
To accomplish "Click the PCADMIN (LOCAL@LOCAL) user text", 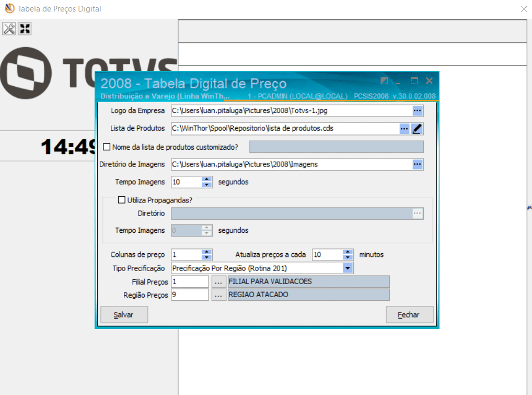I will click(x=297, y=96).
